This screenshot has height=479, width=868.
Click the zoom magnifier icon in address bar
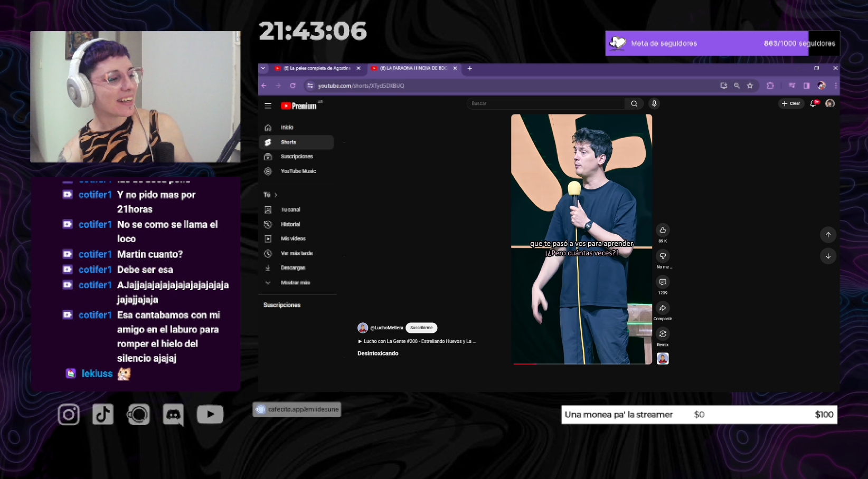click(x=737, y=85)
